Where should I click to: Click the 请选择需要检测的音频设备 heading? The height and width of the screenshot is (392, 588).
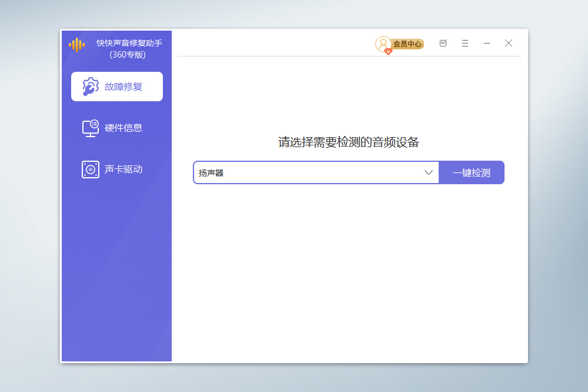coord(348,142)
